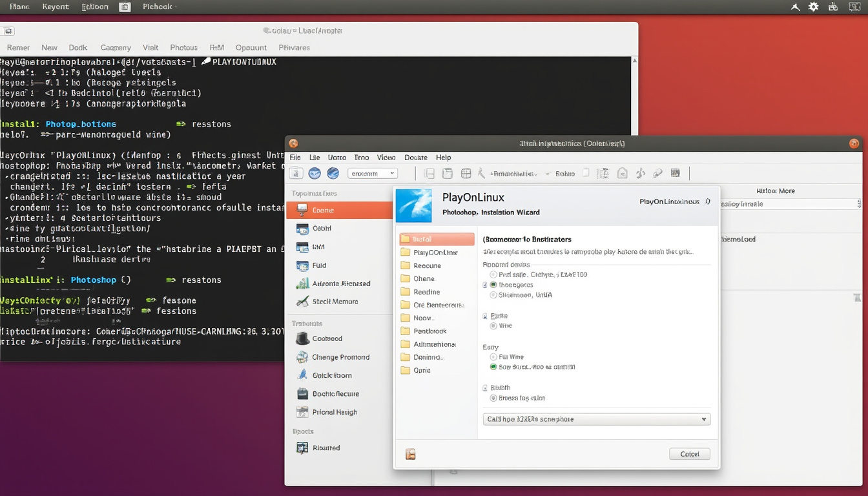
Task: Click the leftmost icon of the system tray
Action: 796,6
